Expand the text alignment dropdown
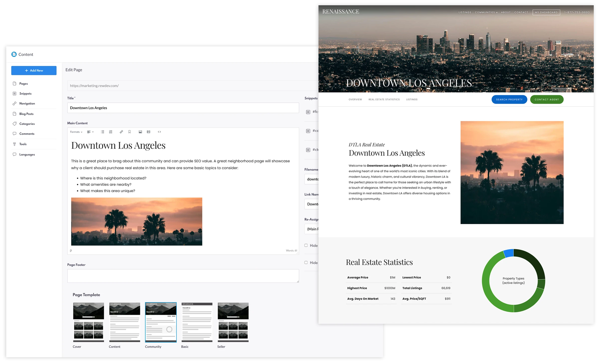The height and width of the screenshot is (364, 599). point(90,132)
